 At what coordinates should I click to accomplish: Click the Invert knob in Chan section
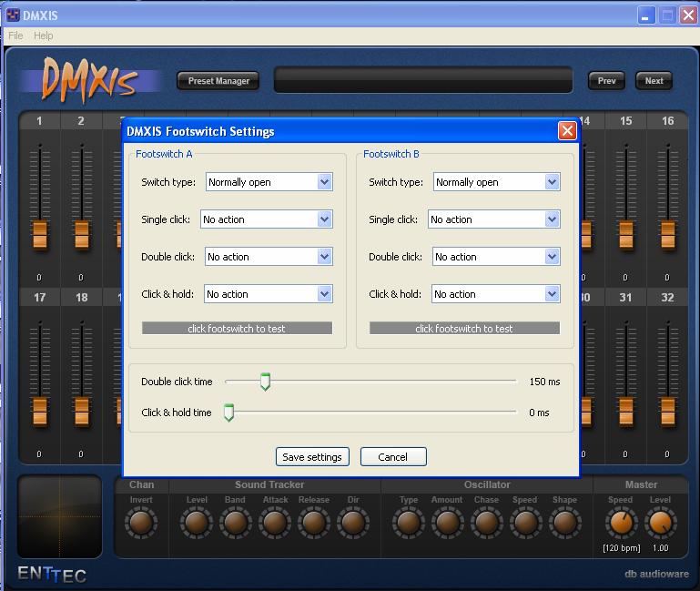click(140, 523)
